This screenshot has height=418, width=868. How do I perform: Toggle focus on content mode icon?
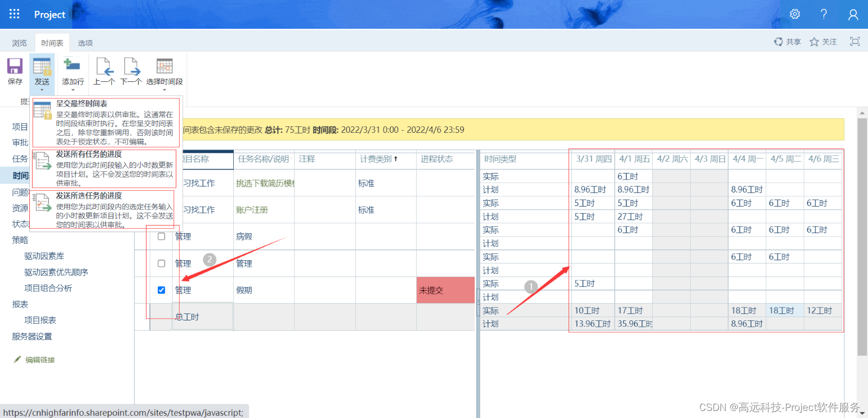click(855, 41)
